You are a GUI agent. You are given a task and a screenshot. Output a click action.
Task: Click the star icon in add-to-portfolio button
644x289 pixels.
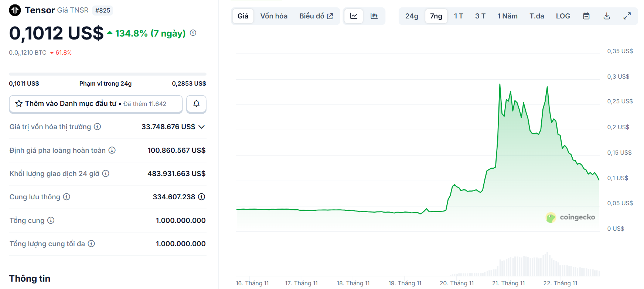click(x=19, y=104)
